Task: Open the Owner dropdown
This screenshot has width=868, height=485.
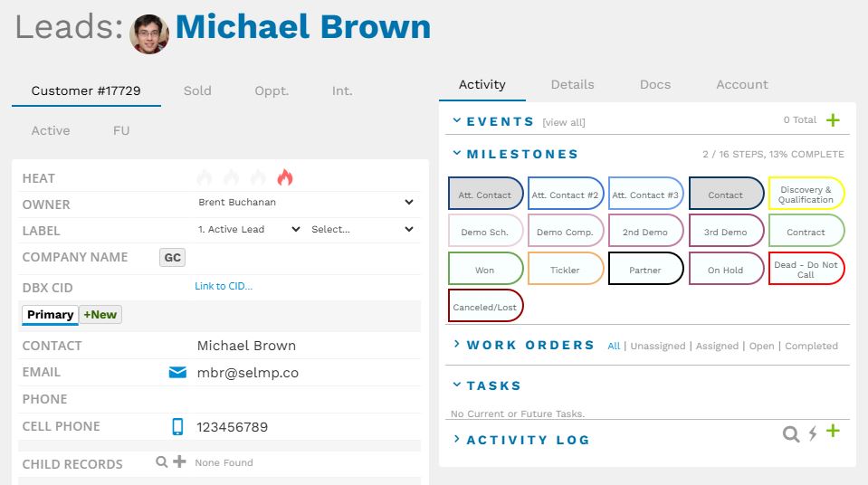Action: coord(305,203)
